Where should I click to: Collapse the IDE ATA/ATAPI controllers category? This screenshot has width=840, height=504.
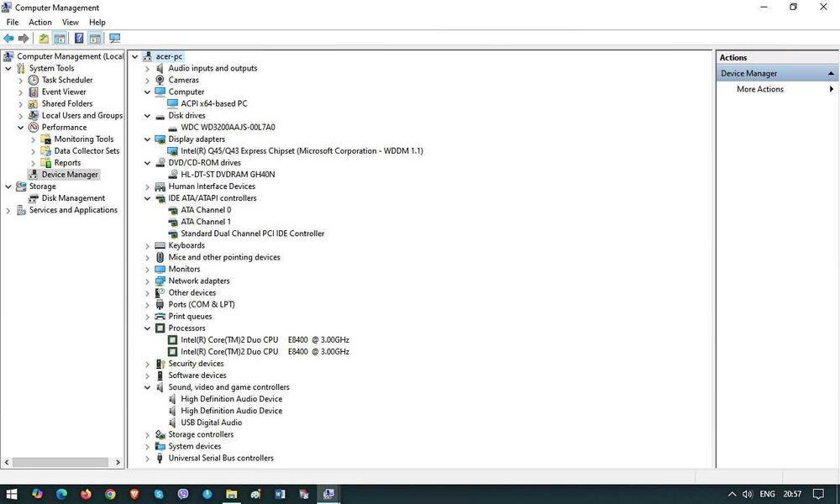pos(147,198)
